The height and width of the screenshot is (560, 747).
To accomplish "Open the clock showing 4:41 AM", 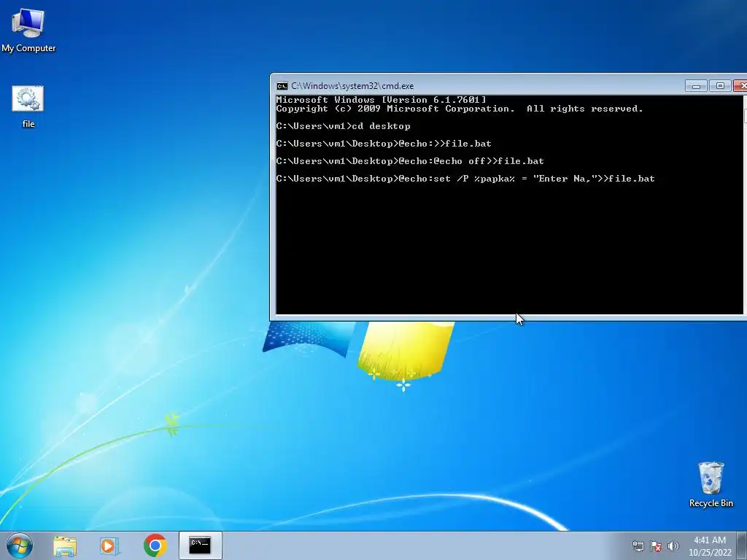I will pos(709,540).
